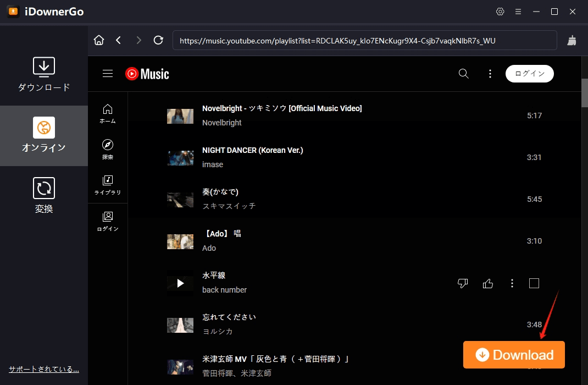Reload the page with the refresh icon
The image size is (588, 385).
coord(159,40)
